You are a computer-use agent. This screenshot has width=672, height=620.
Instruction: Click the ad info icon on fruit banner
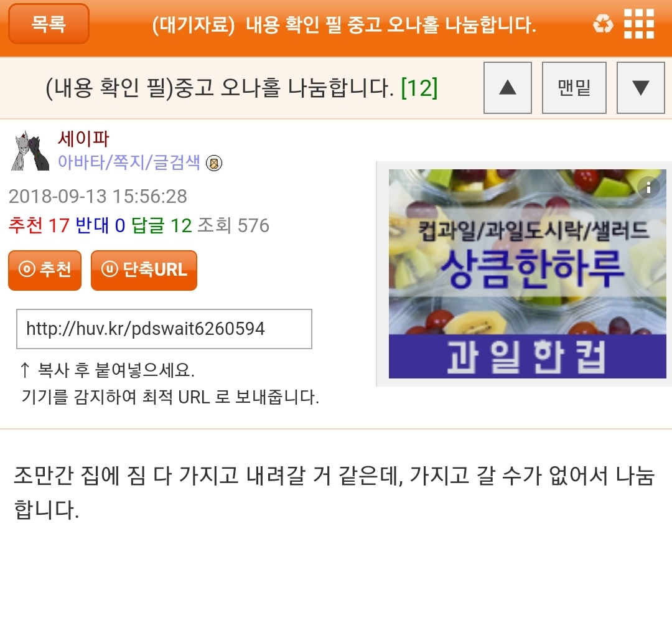point(648,187)
